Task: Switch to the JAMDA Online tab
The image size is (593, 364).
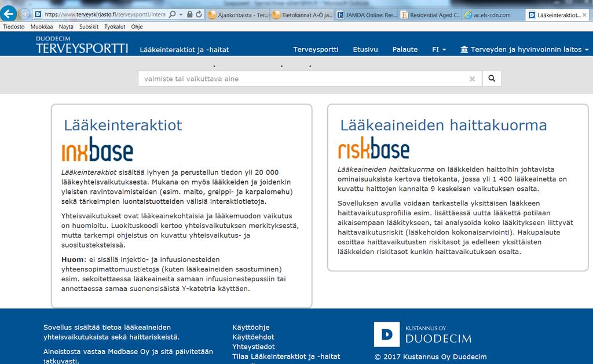Action: [x=367, y=15]
